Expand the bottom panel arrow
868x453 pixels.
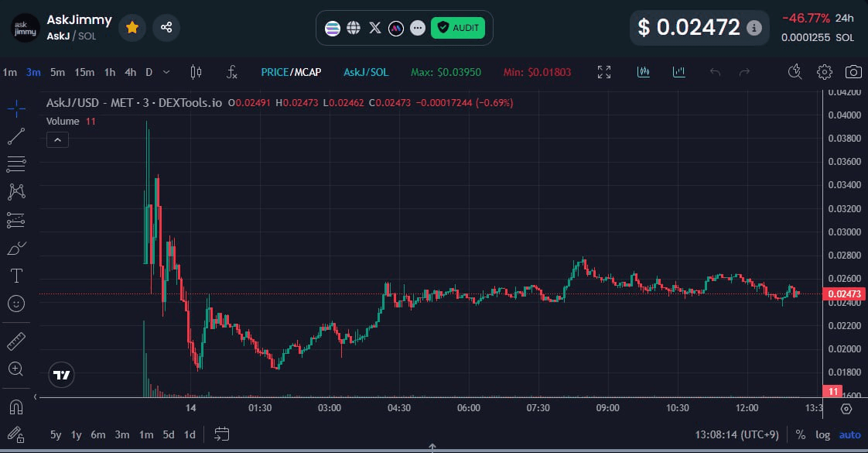(432, 447)
